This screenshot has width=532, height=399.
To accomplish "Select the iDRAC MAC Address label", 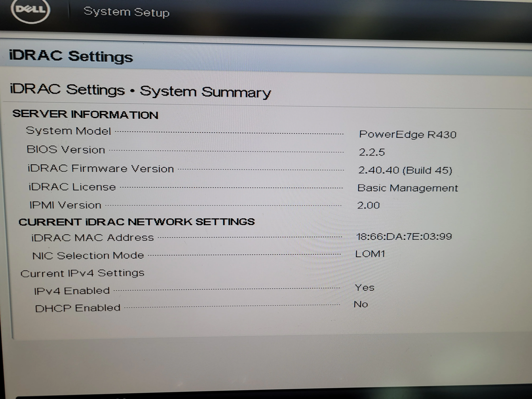I will pos(92,238).
